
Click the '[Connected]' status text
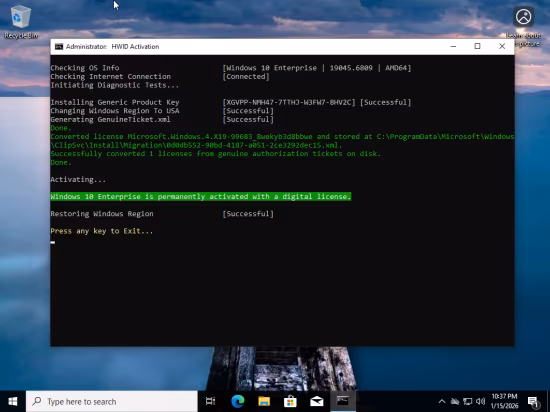246,76
